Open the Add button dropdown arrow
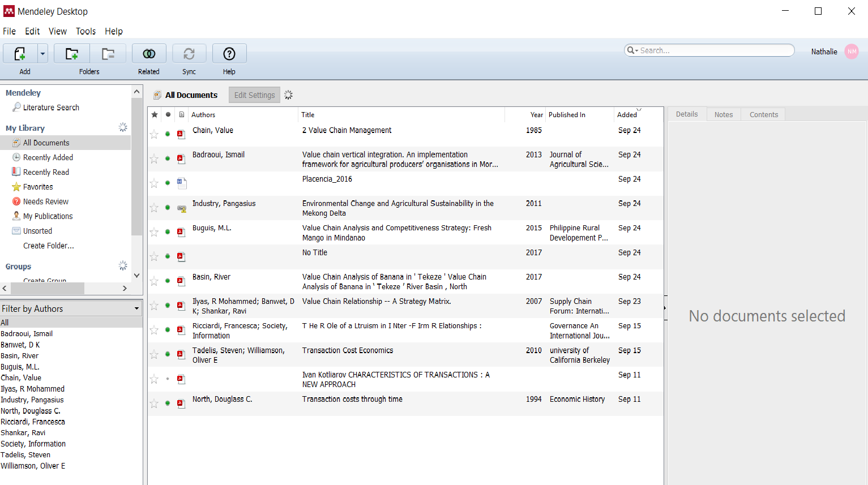Image resolution: width=868 pixels, height=485 pixels. tap(42, 54)
